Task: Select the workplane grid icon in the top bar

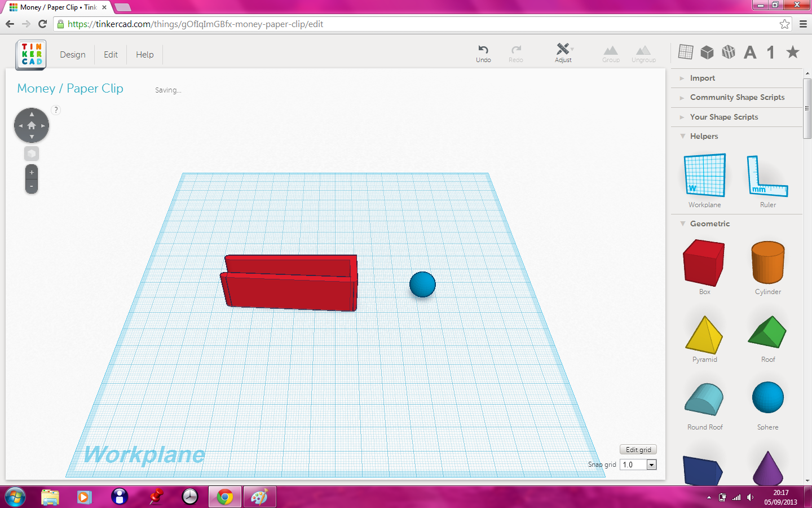Action: tap(686, 52)
